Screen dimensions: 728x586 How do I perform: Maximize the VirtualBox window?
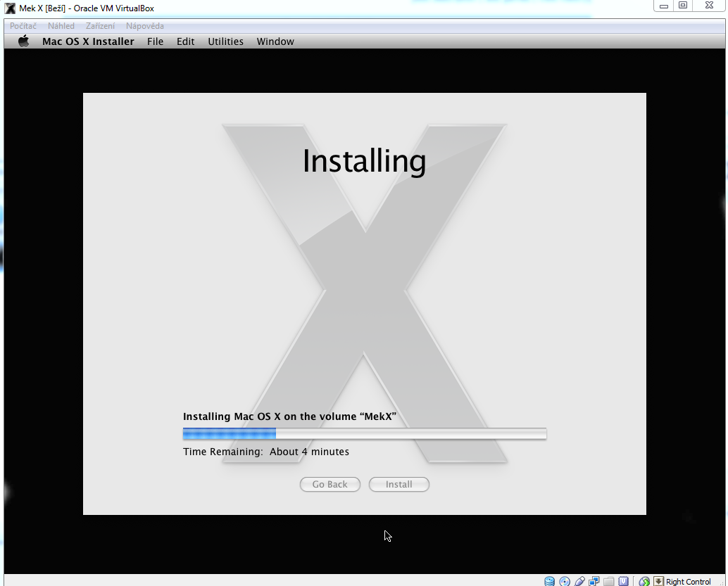point(683,6)
